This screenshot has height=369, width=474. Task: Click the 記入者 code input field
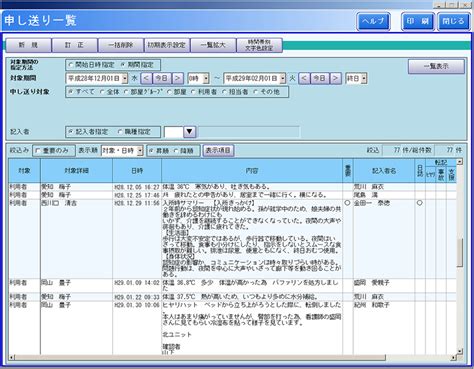174,132
